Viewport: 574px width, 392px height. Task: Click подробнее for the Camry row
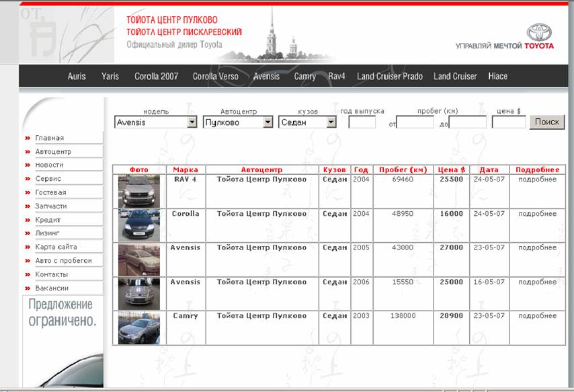pyautogui.click(x=538, y=316)
